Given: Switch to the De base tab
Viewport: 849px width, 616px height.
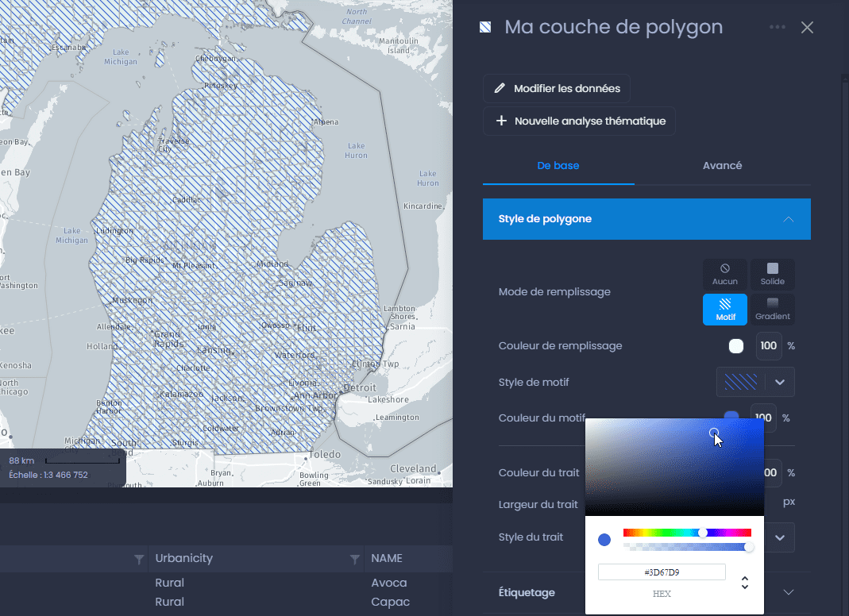Looking at the screenshot, I should coord(558,166).
